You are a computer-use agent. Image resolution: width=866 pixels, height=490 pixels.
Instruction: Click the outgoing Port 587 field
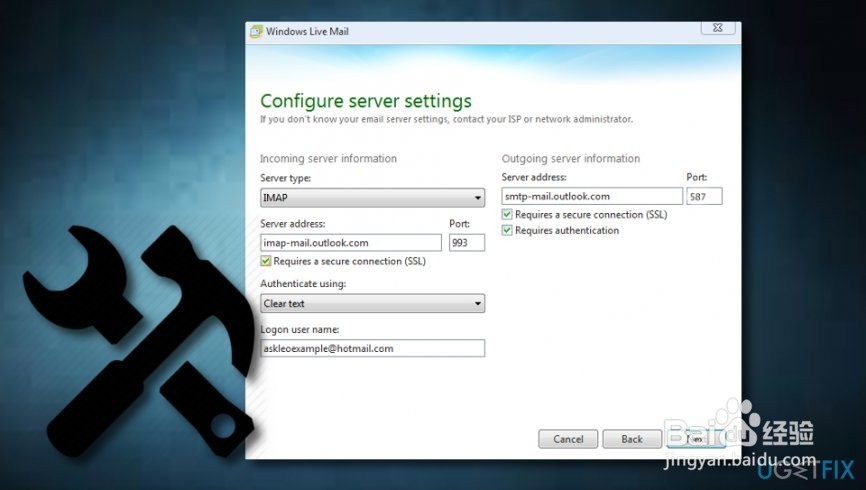pyautogui.click(x=704, y=196)
